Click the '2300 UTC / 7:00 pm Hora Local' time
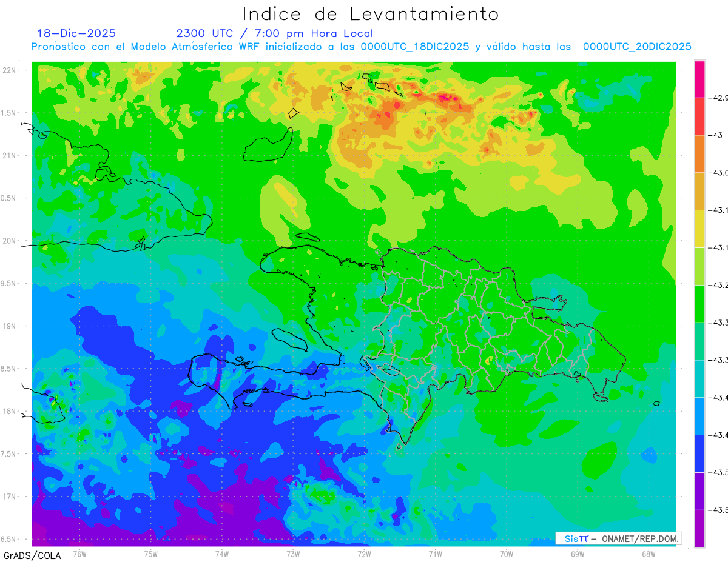The width and height of the screenshot is (728, 562). pyautogui.click(x=274, y=33)
